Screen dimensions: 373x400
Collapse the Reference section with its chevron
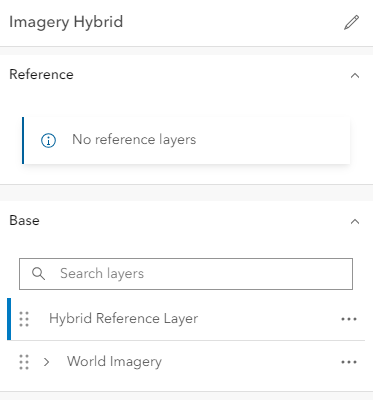coord(355,76)
